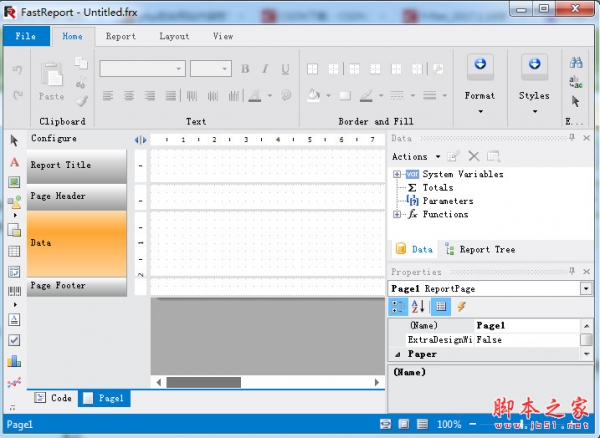Select the Text object tool in left toolbar
600x438 pixels.
click(x=14, y=161)
